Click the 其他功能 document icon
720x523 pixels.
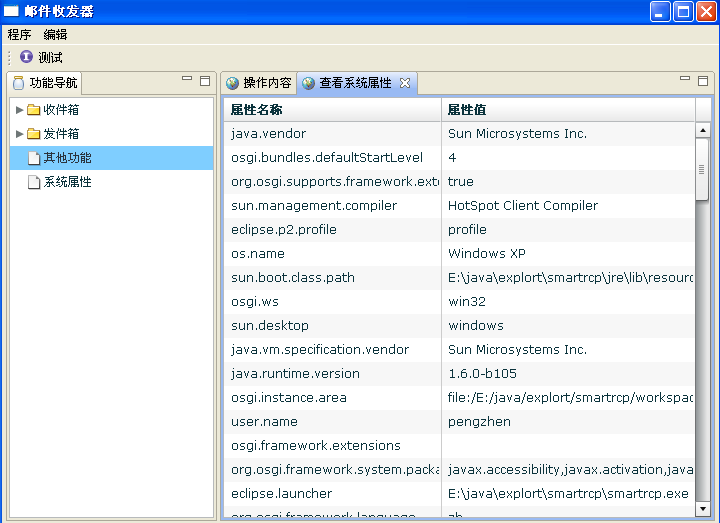tap(34, 158)
